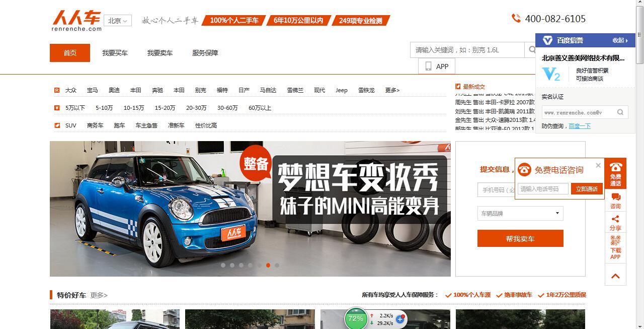This screenshot has width=644, height=329.
Task: Filter by 宝马 brand
Action: tap(93, 90)
